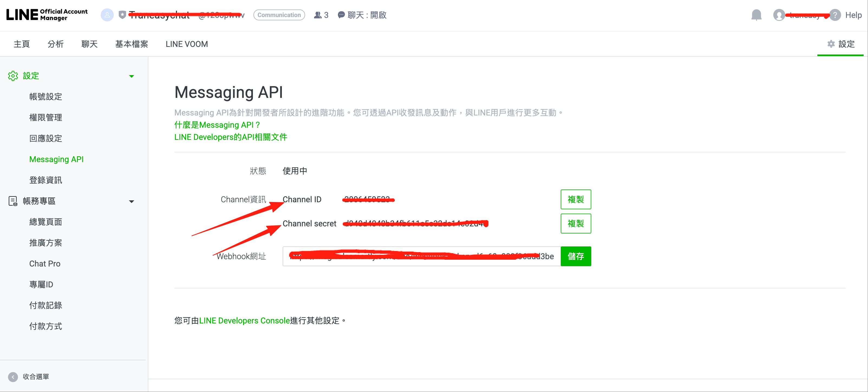Image resolution: width=868 pixels, height=392 pixels.
Task: Click the Help question mark icon
Action: [x=835, y=15]
